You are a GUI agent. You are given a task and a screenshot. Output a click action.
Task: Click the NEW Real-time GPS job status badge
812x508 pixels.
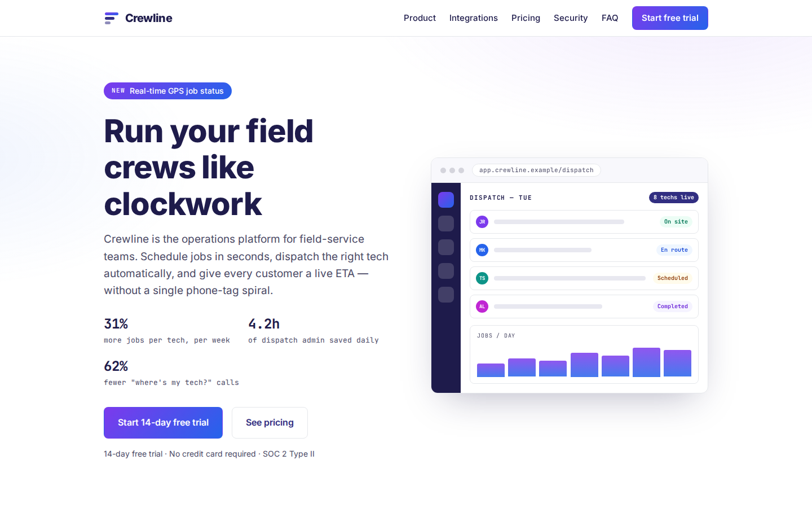coord(167,91)
